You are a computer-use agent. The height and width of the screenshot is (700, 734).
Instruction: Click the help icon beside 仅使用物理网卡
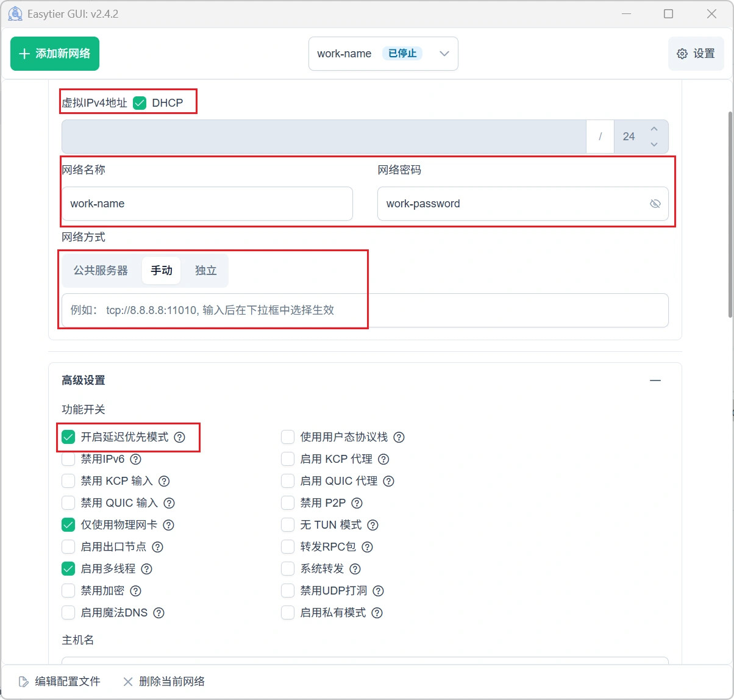point(169,525)
